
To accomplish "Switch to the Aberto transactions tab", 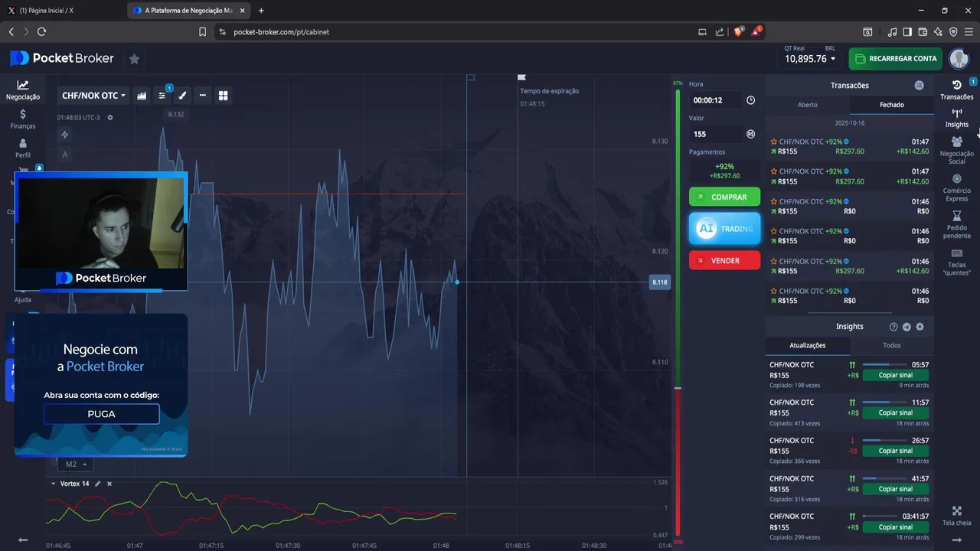I will [808, 105].
